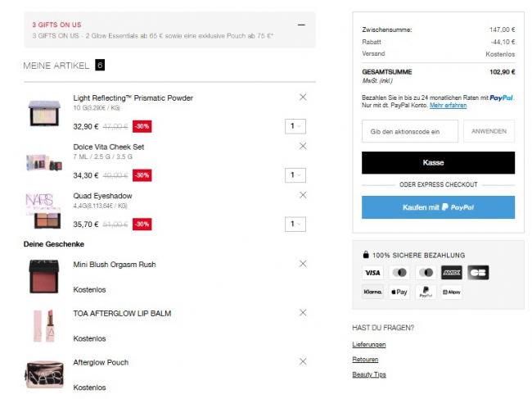Open quantity dropdown for Dolce Vita Cheek Set
This screenshot has width=532, height=399.
[x=295, y=175]
